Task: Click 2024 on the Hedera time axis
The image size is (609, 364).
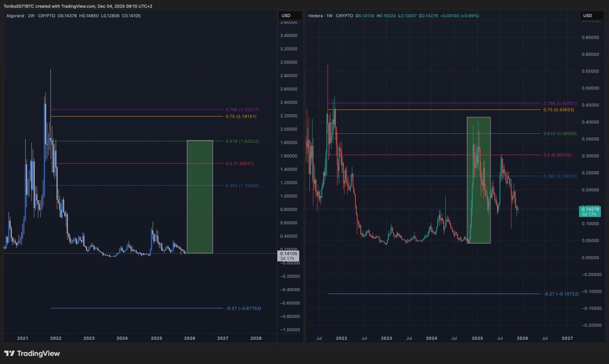Action: pyautogui.click(x=432, y=338)
